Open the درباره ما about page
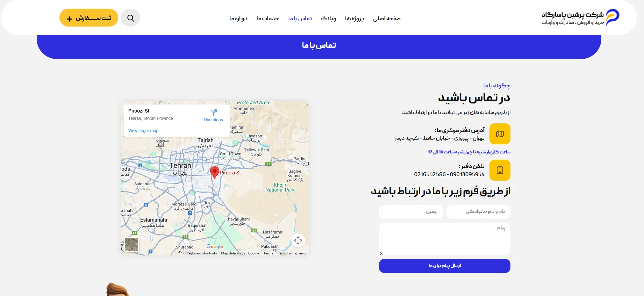644x296 pixels. (238, 19)
